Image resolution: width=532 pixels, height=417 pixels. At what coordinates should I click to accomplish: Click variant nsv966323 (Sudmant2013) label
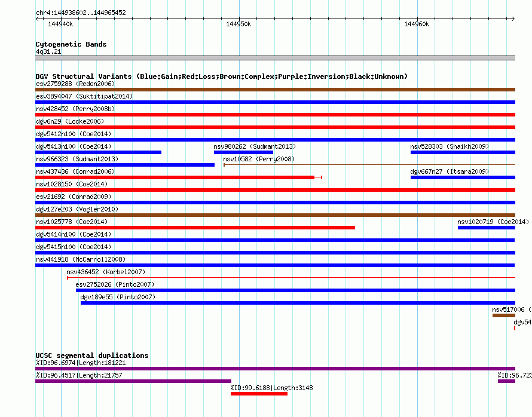[77, 159]
